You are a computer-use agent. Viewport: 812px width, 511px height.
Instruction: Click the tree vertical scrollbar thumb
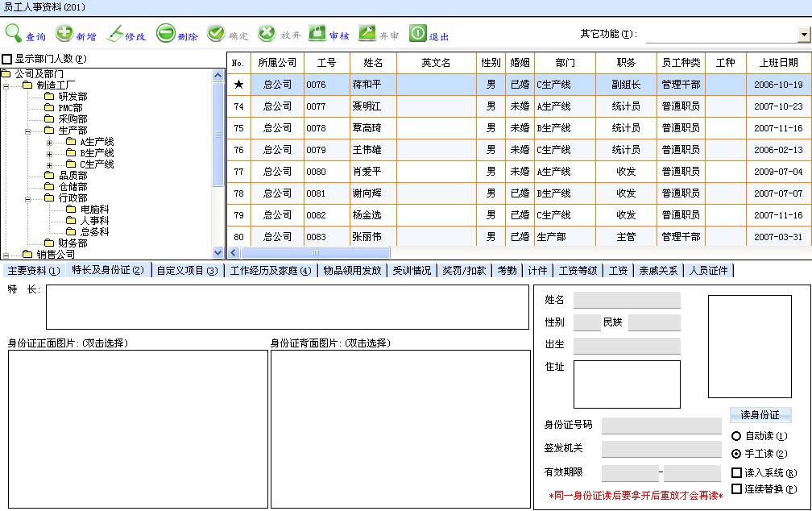tap(218, 134)
